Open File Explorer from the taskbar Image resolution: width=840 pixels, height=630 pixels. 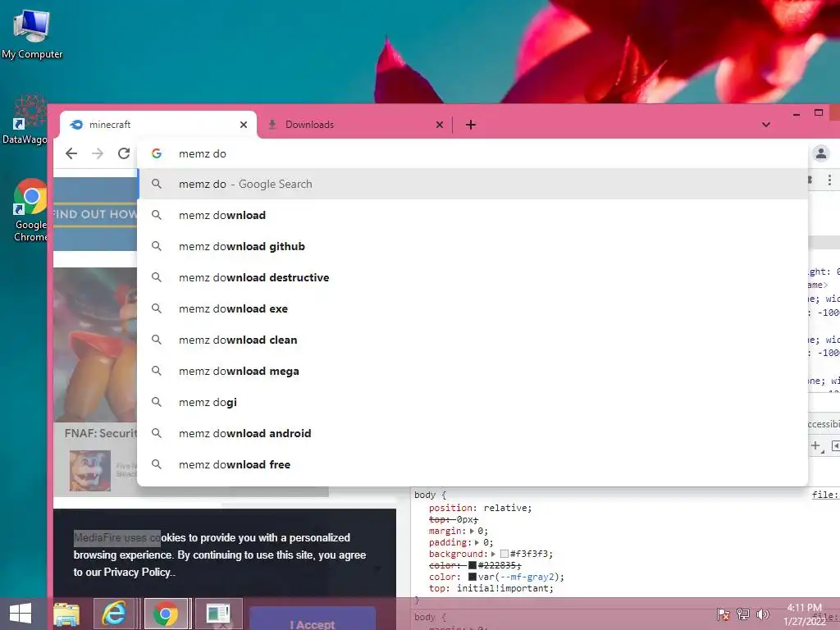[x=66, y=614]
